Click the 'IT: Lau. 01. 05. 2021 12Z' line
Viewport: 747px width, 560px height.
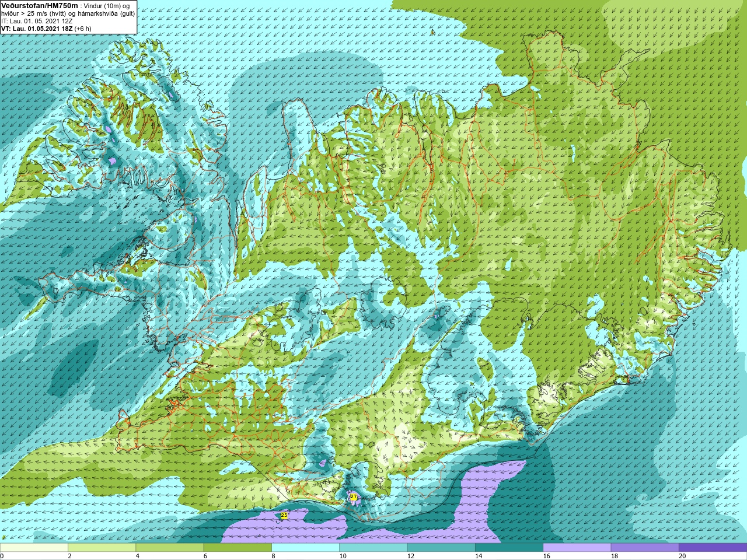click(37, 21)
